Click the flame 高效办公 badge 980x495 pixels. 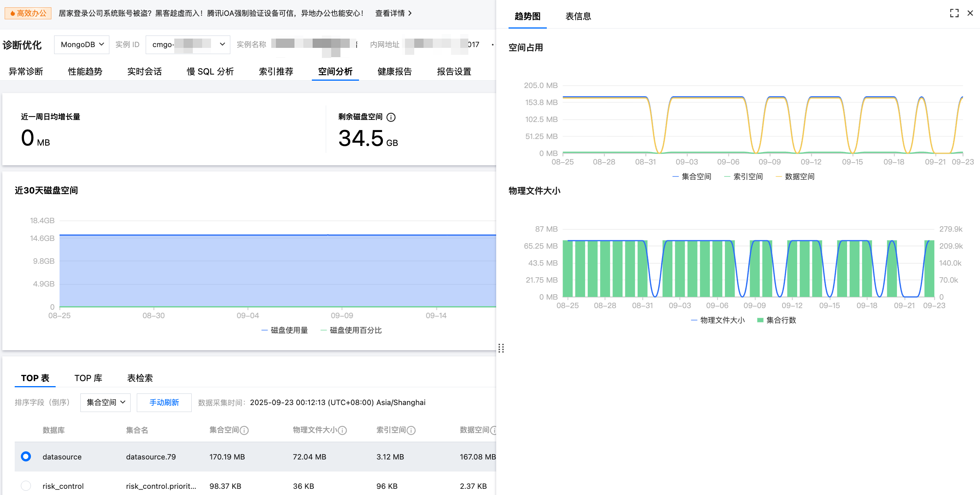(x=28, y=13)
